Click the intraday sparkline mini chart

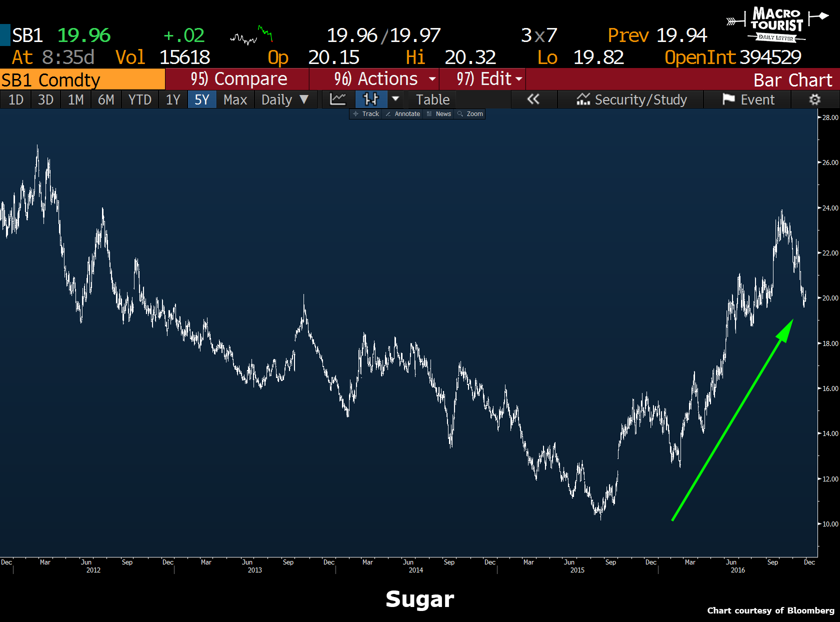pos(251,35)
